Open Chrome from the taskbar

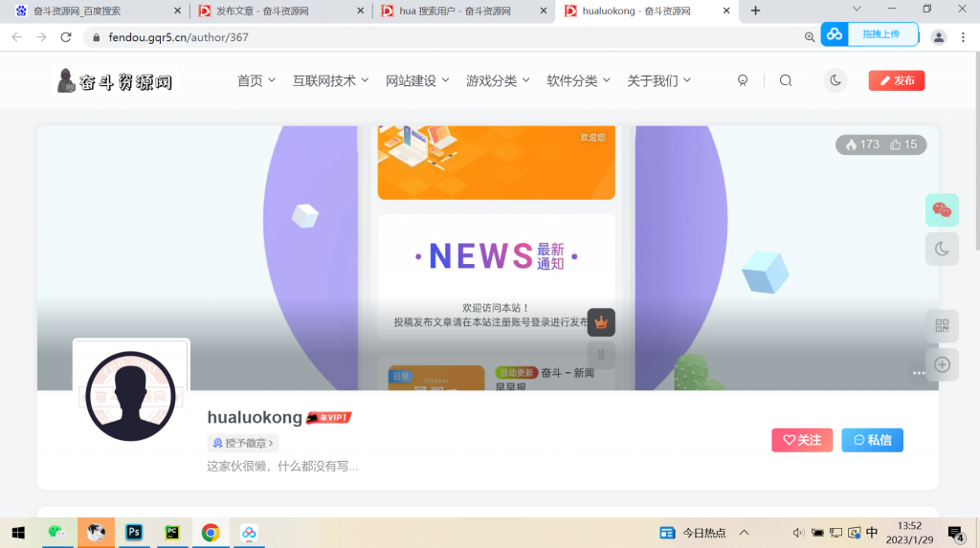tap(211, 533)
